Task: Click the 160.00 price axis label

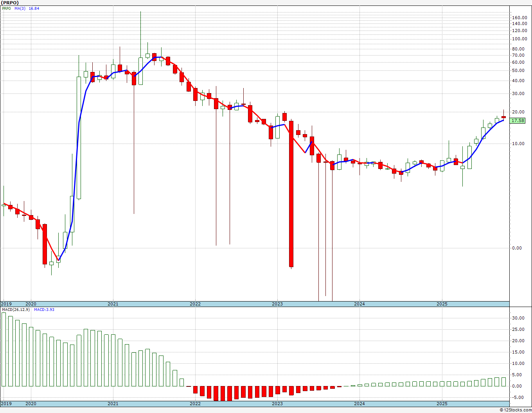Action: [519, 18]
